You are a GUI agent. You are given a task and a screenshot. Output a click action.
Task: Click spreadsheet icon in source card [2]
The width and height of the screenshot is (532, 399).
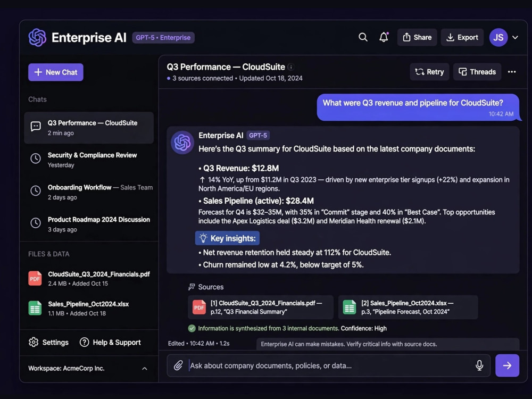(x=350, y=307)
